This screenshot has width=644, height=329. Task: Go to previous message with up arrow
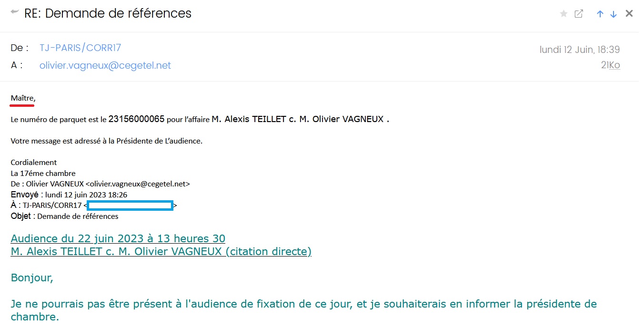pyautogui.click(x=600, y=14)
